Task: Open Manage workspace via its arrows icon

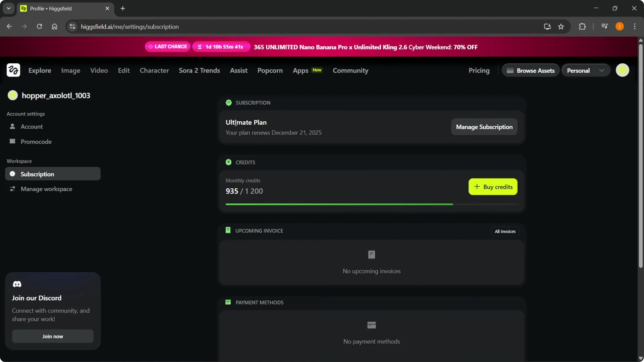Action: click(x=12, y=189)
